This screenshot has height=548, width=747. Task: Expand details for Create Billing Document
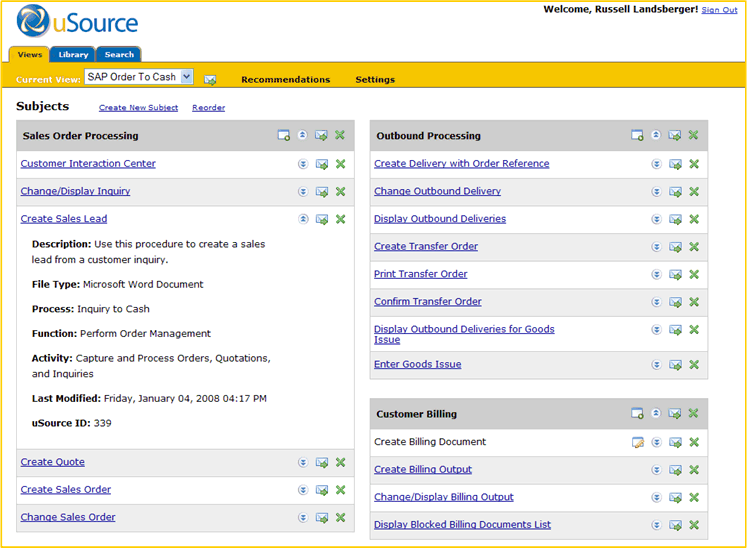[x=656, y=442]
